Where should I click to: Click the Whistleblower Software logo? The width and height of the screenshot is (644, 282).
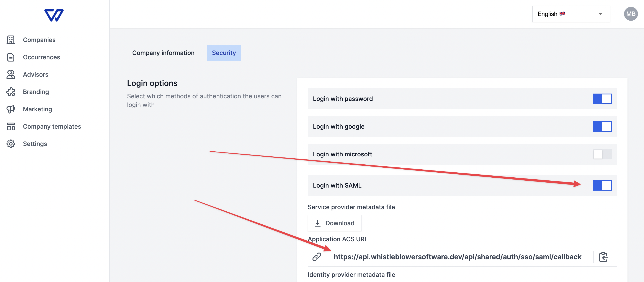pyautogui.click(x=54, y=15)
